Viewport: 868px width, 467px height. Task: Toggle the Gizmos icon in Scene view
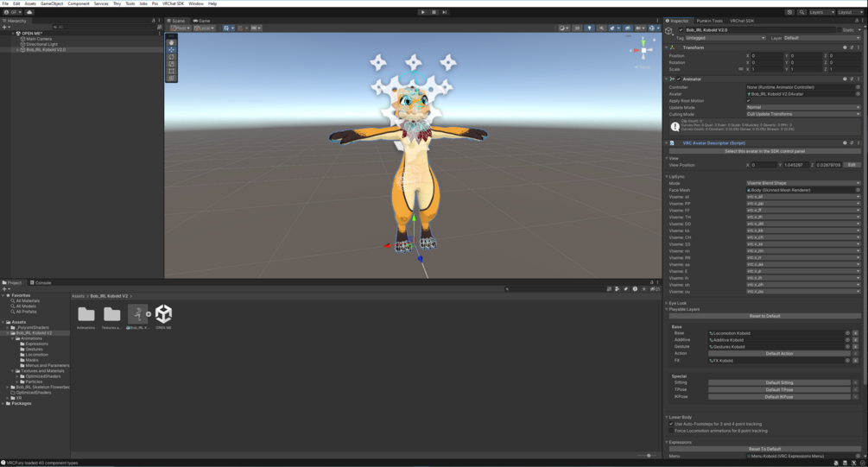point(653,28)
